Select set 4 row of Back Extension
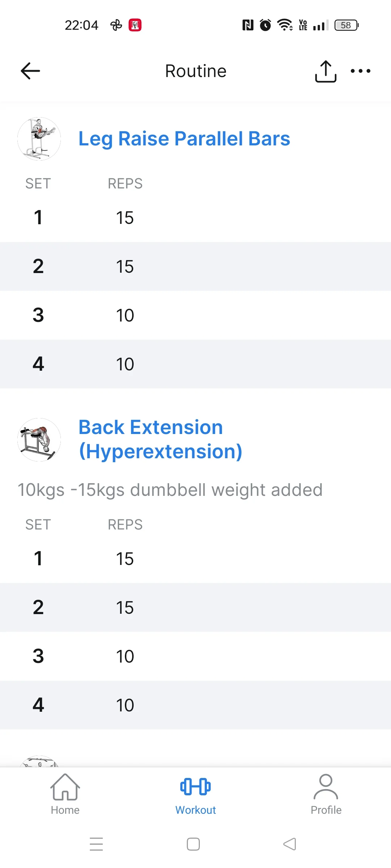 (x=195, y=705)
